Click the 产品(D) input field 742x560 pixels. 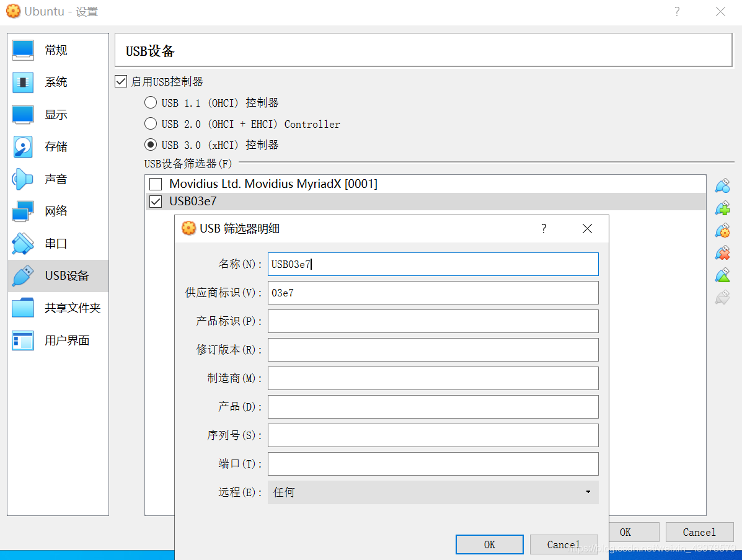coord(433,407)
